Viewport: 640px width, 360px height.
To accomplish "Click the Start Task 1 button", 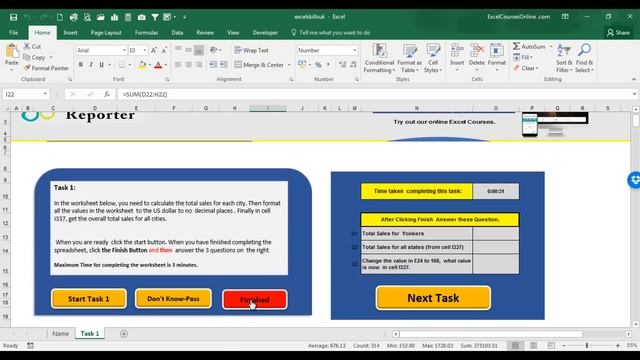I will pyautogui.click(x=89, y=299).
